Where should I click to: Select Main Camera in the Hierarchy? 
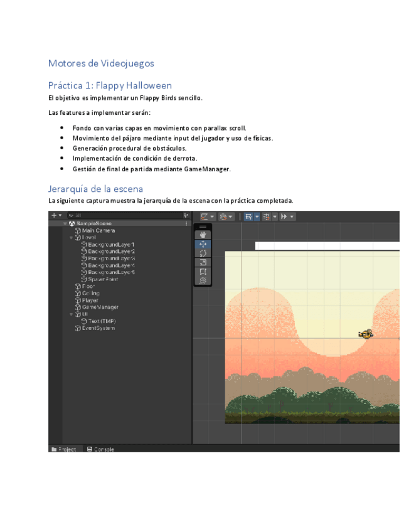(x=99, y=230)
